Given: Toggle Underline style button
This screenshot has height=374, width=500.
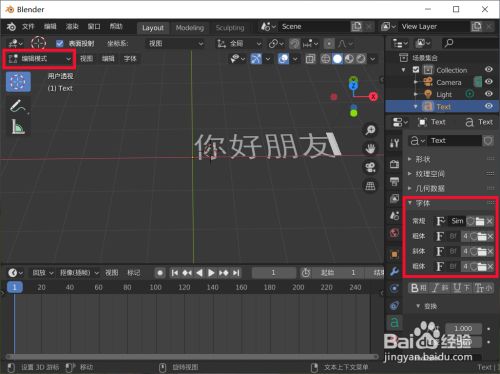Looking at the screenshot, I should tap(461, 288).
